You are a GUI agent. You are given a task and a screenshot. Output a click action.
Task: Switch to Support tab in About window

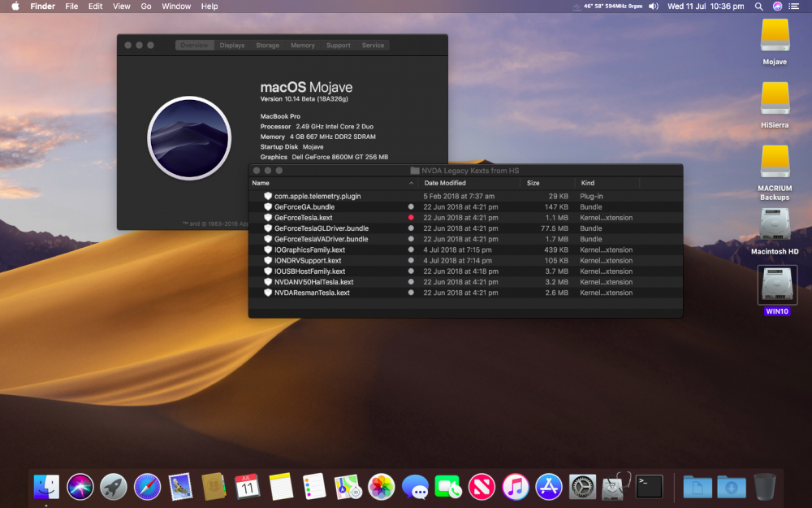click(x=338, y=45)
